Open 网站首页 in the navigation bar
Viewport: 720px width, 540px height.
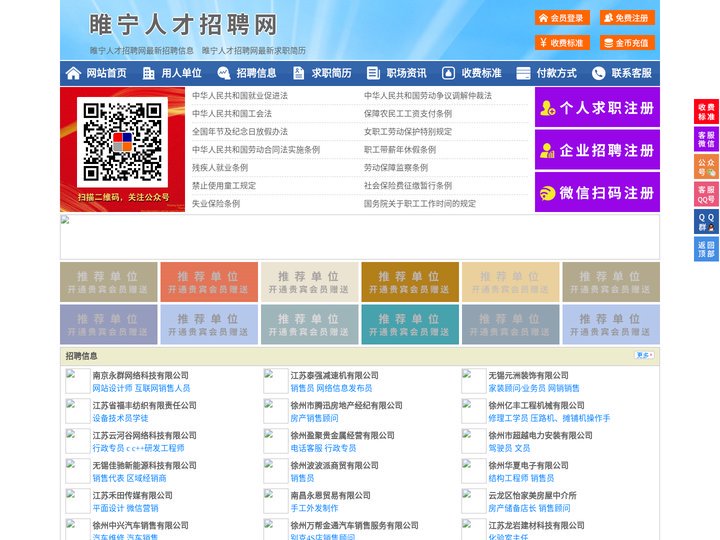pos(107,73)
